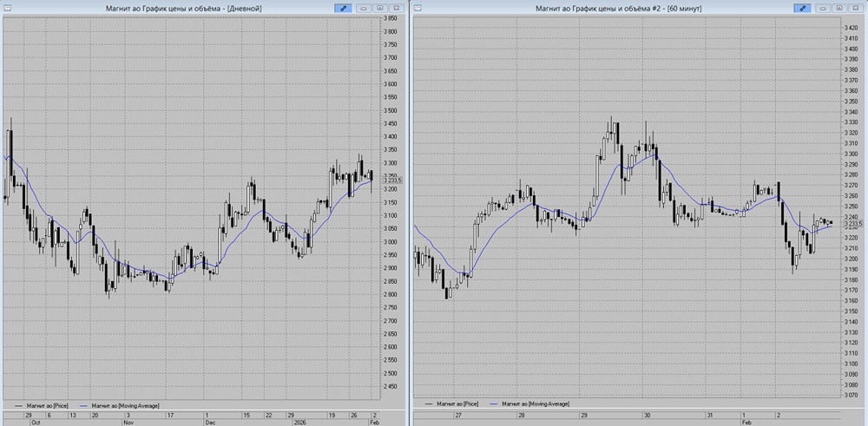Click the Дневной chart window title text
Screen dimensions: 868x426
point(183,9)
